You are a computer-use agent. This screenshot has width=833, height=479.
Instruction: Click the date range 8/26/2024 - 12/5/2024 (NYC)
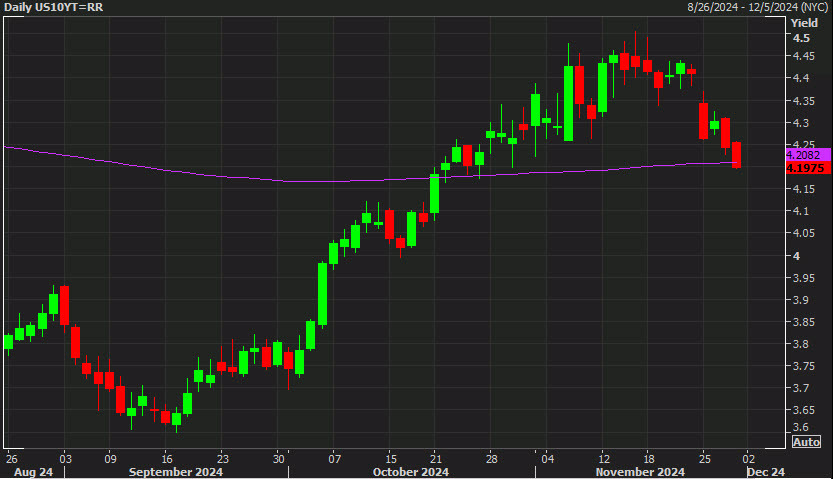(x=758, y=7)
